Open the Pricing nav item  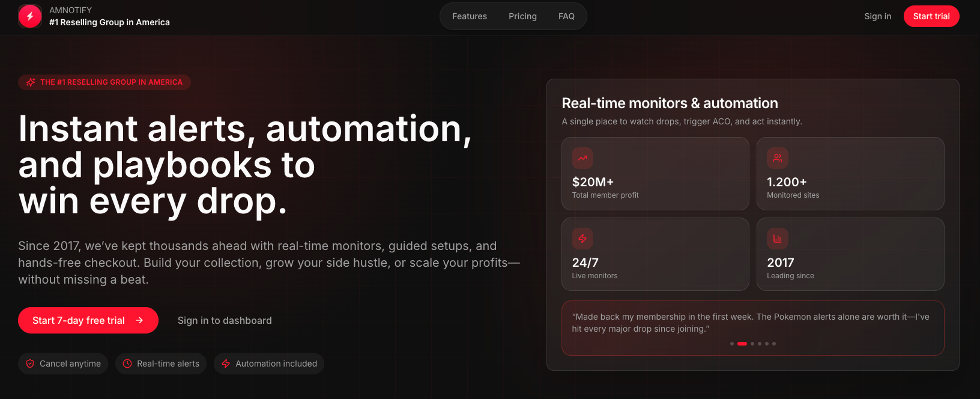[x=522, y=16]
